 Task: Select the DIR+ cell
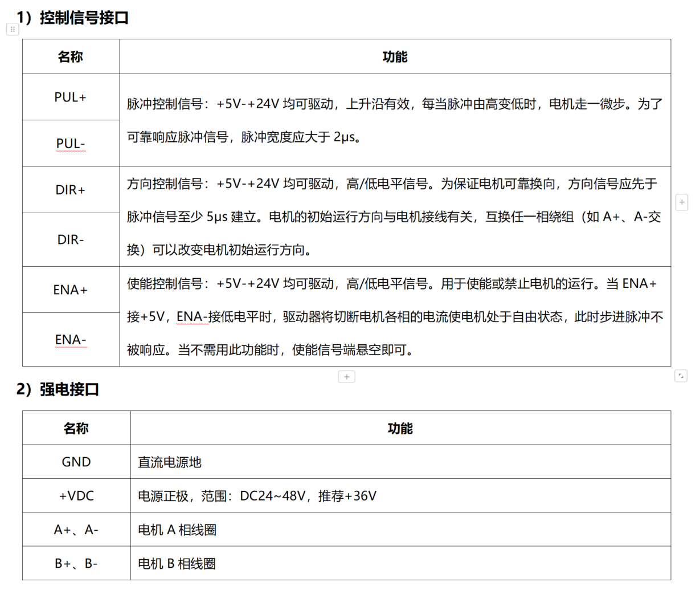click(71, 190)
